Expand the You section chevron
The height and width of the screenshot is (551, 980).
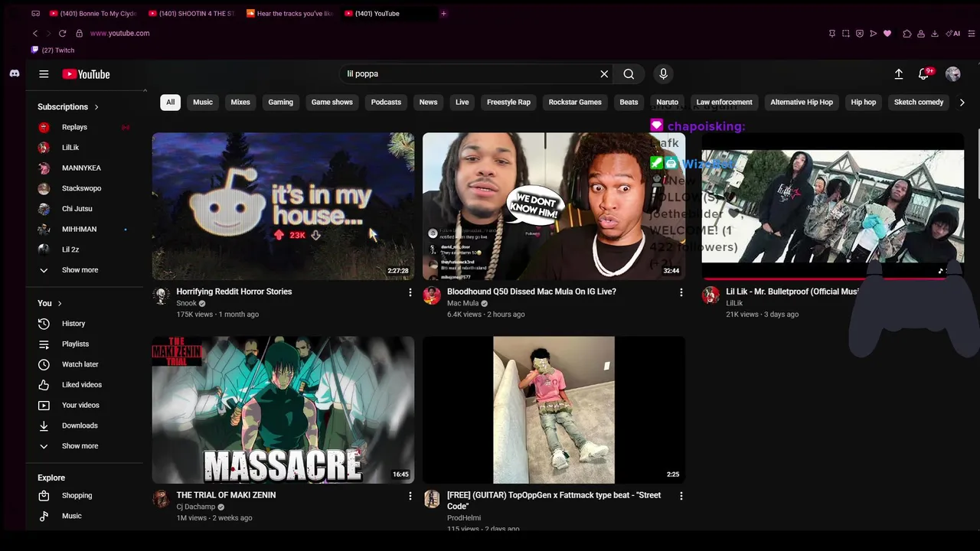[60, 304]
